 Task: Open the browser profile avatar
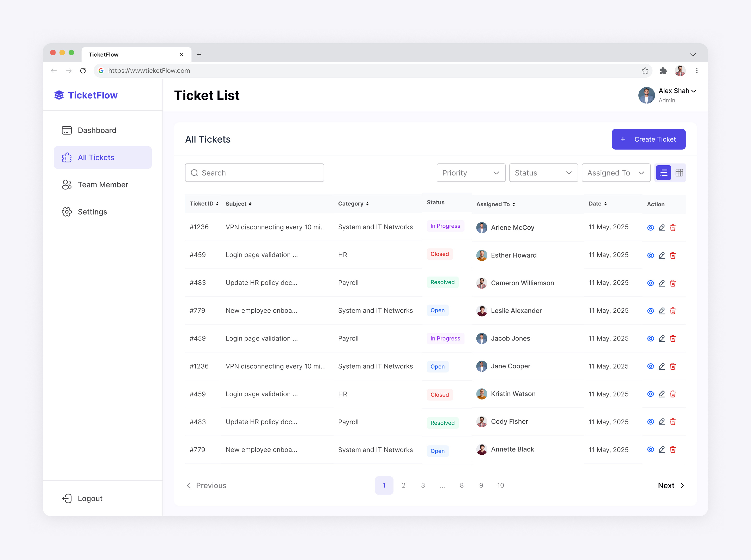[x=680, y=70]
